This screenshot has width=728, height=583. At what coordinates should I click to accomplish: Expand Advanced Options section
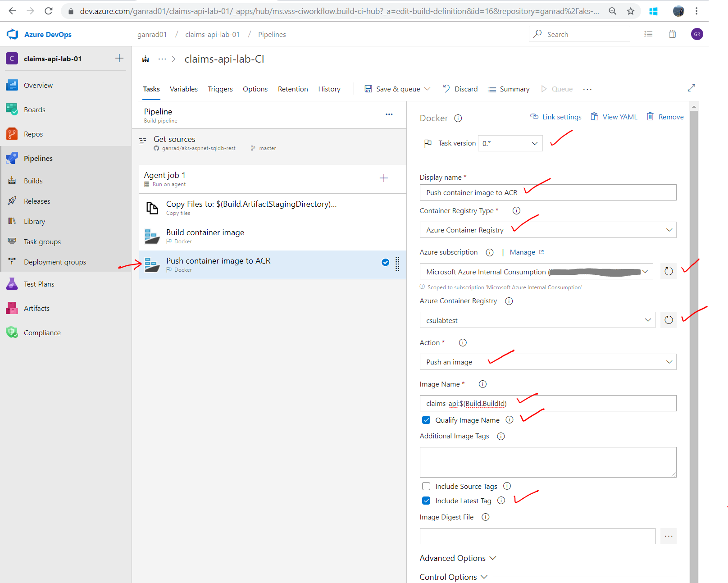(458, 558)
